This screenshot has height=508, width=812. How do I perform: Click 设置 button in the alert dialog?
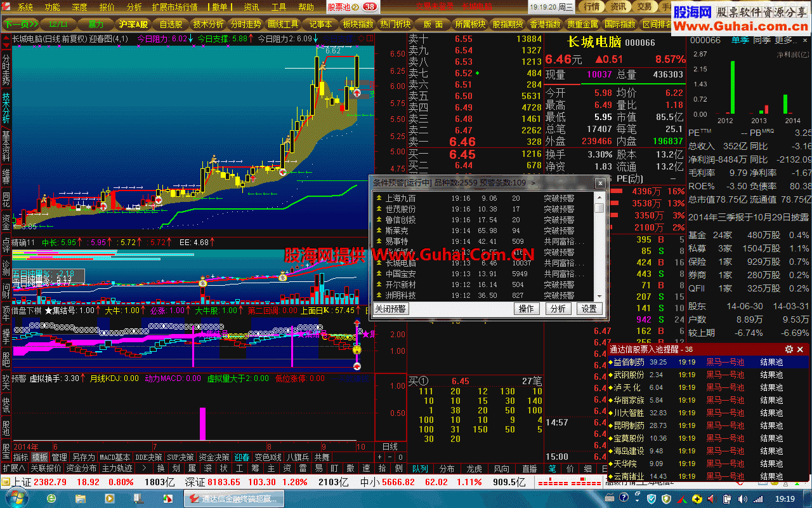point(589,309)
